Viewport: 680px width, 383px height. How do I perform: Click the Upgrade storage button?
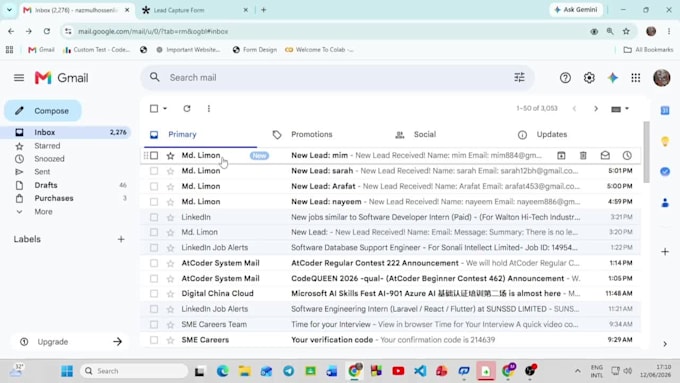click(71, 342)
